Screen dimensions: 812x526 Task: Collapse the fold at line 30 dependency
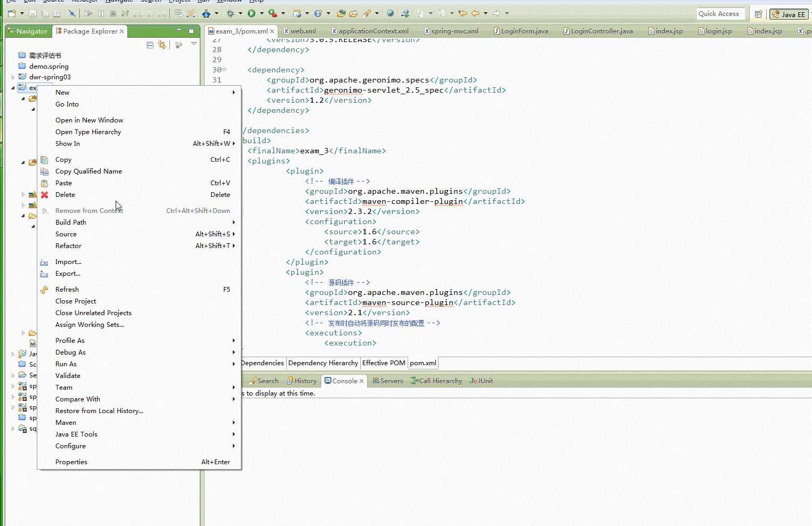[224, 69]
